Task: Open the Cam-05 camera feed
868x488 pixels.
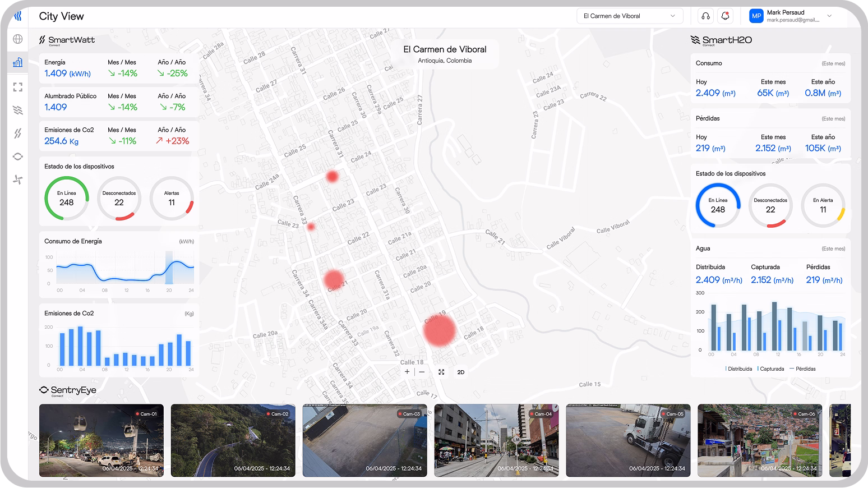Action: point(628,440)
